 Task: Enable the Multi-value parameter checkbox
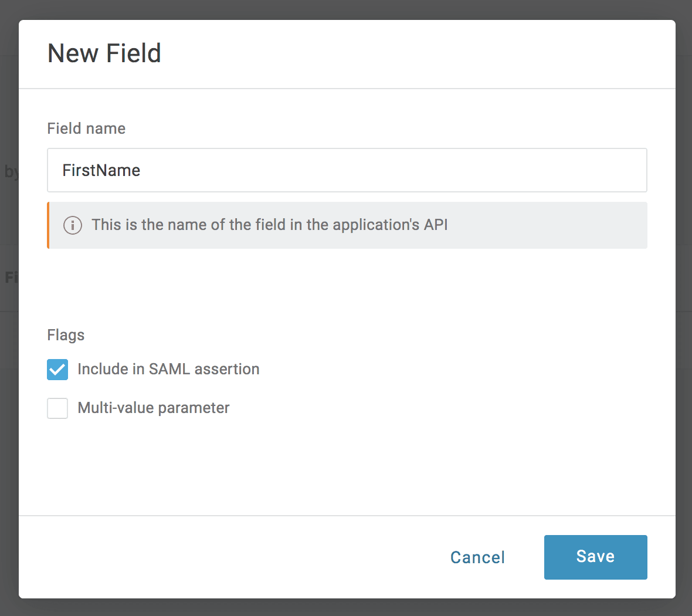[57, 408]
